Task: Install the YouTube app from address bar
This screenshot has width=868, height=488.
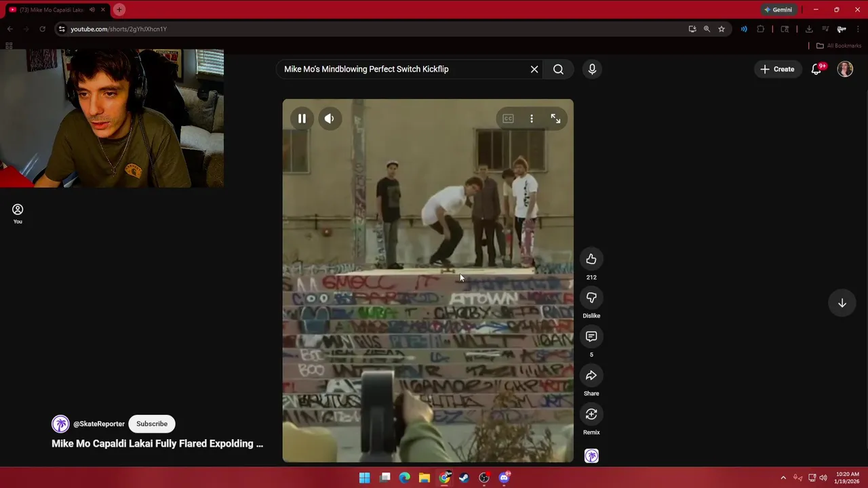Action: point(692,29)
